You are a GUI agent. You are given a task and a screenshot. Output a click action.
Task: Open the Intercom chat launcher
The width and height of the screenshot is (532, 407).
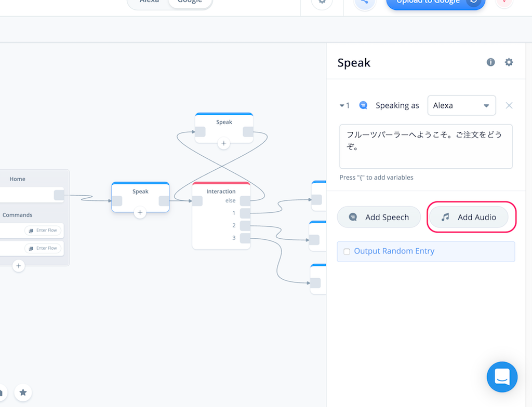point(502,377)
